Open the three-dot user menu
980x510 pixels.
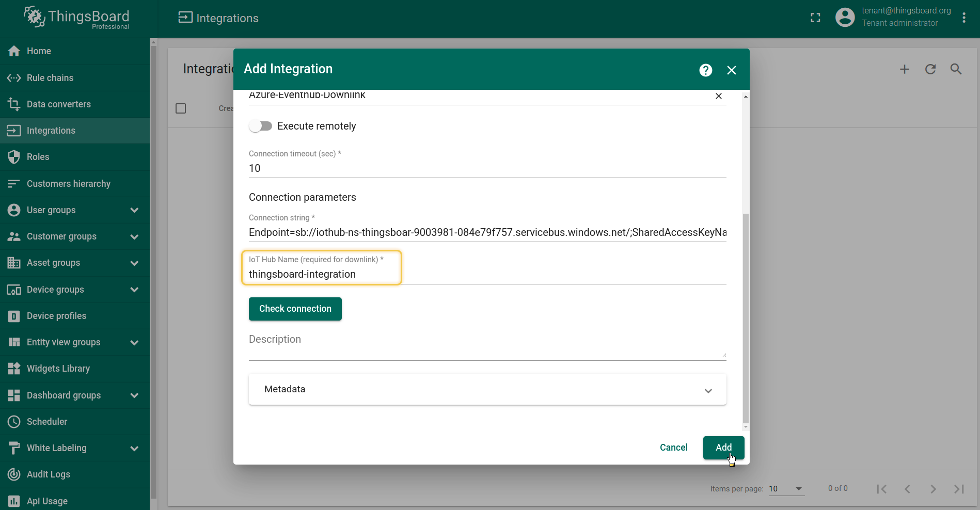click(x=963, y=18)
